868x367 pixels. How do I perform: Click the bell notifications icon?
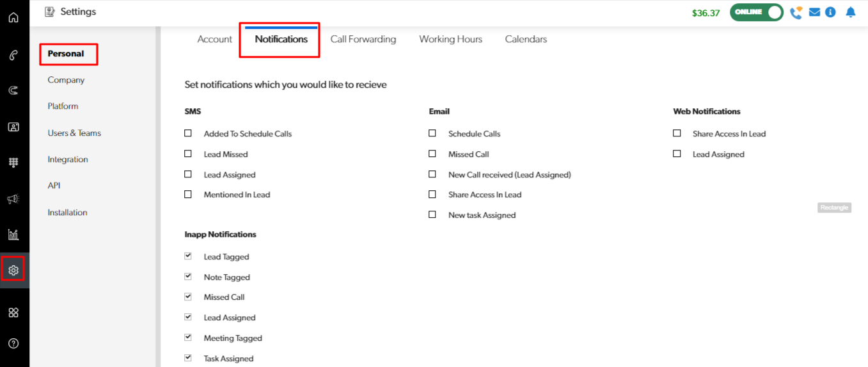point(850,12)
